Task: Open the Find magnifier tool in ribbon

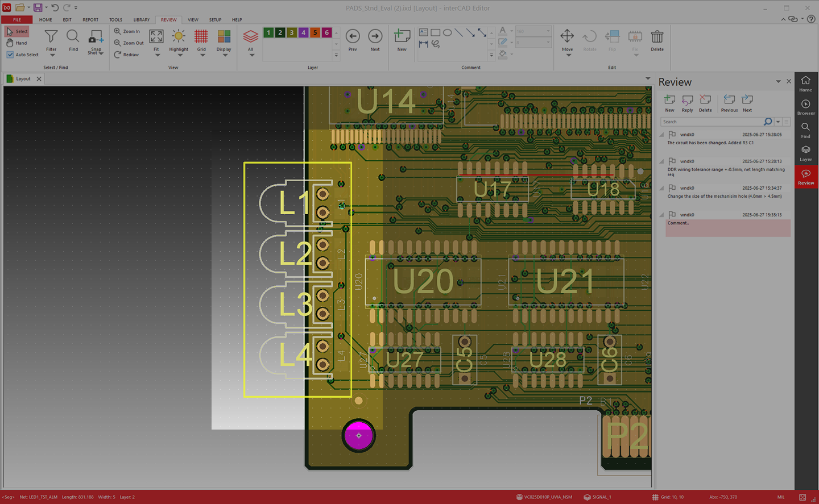Action: tap(73, 40)
